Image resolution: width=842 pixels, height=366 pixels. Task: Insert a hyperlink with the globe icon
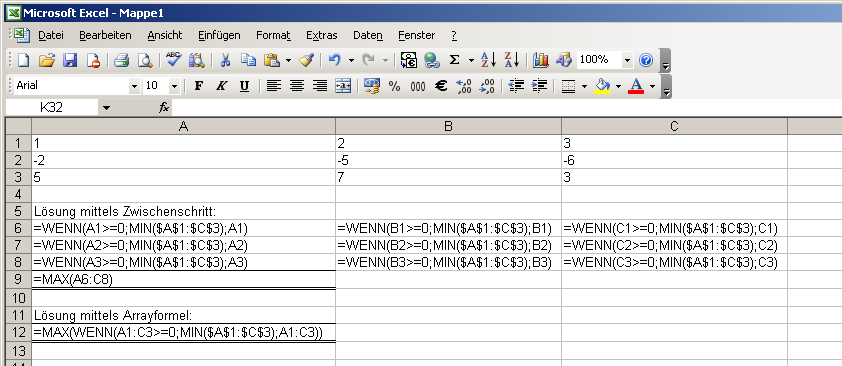pos(432,61)
